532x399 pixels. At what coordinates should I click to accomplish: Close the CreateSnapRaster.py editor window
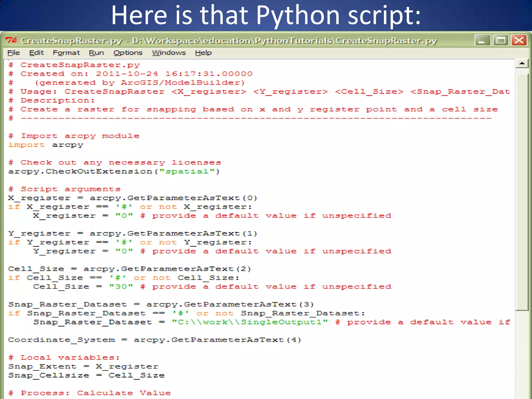519,40
